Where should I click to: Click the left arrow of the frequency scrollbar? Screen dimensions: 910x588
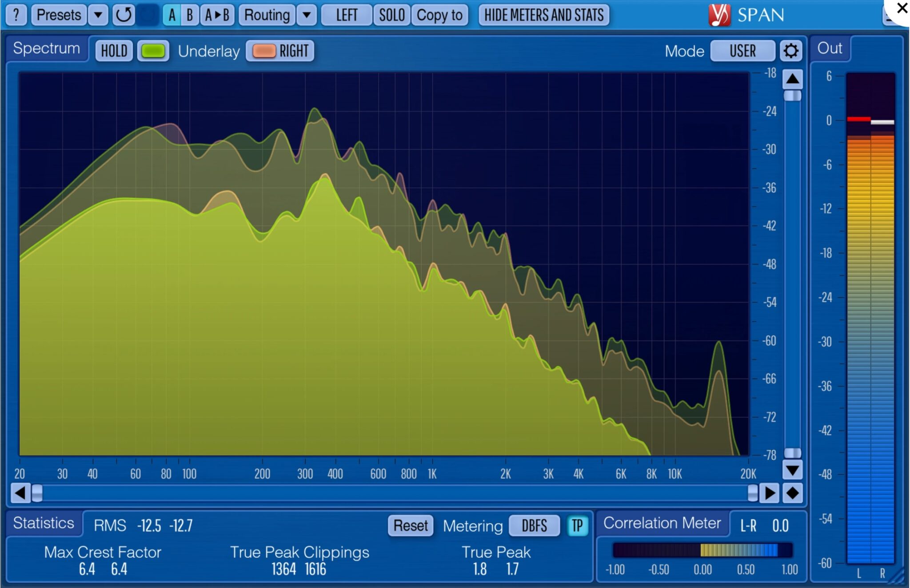[x=20, y=492]
